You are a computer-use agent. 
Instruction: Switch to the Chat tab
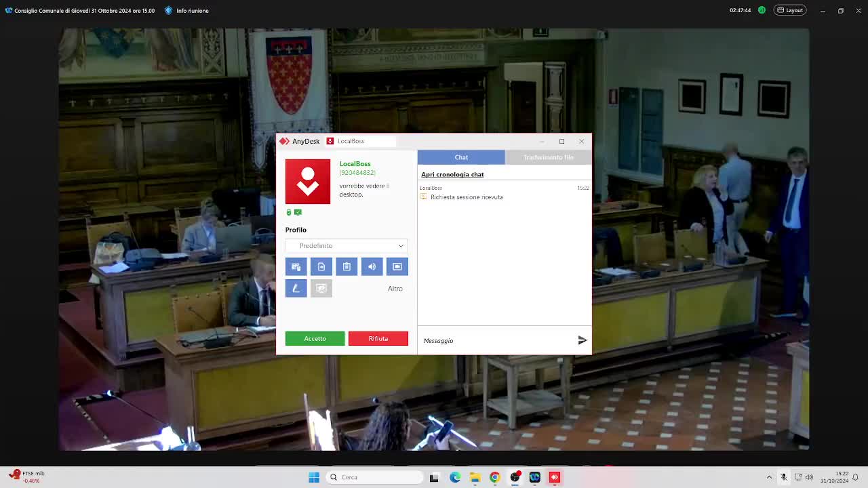[461, 157]
